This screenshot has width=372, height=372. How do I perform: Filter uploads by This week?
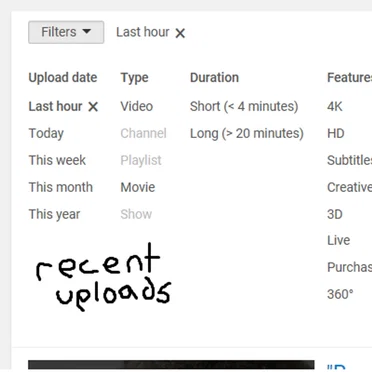pos(57,160)
